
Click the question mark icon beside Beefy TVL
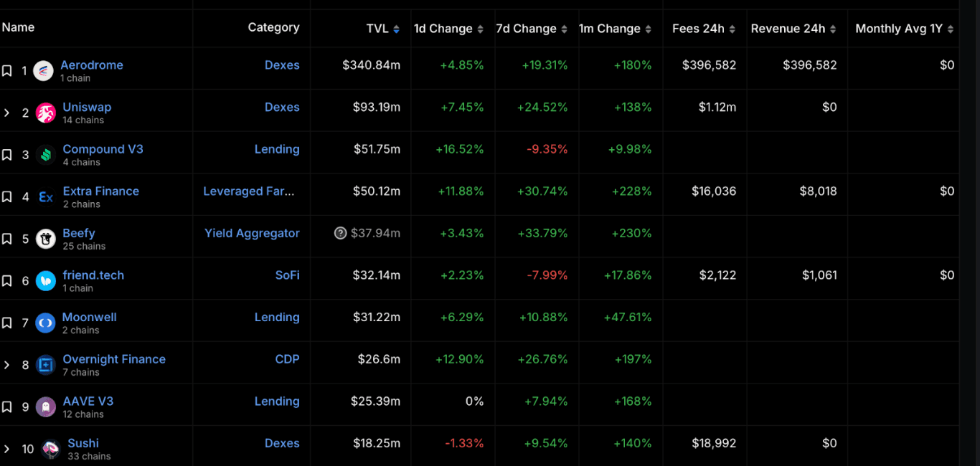coord(341,233)
